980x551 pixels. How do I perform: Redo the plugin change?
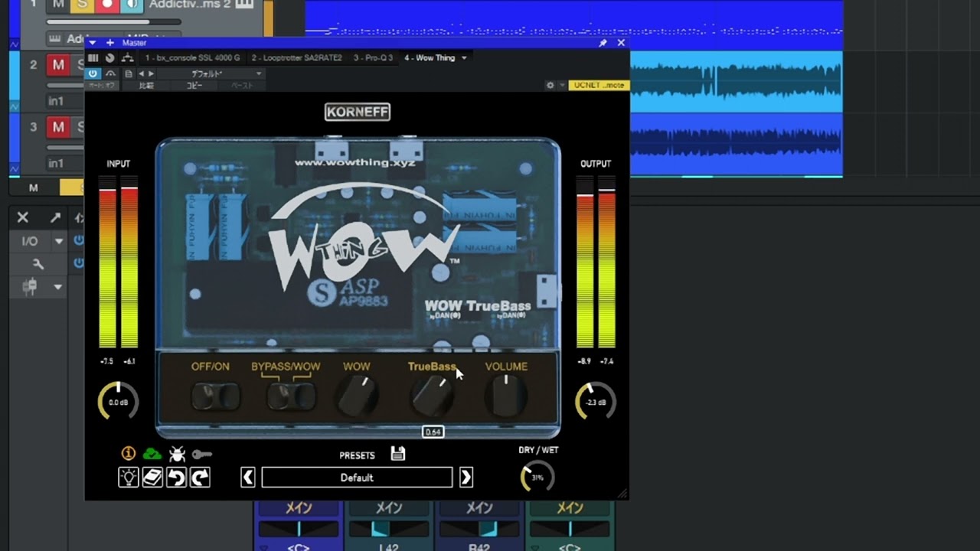200,478
